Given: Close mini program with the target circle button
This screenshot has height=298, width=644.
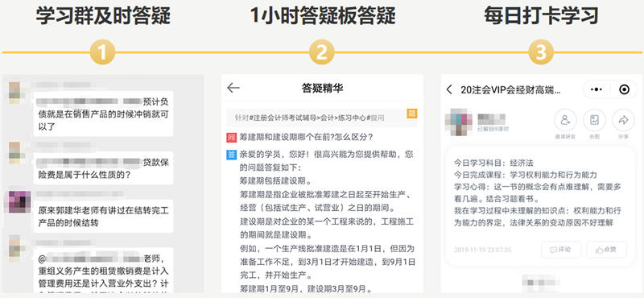Looking at the screenshot, I should coord(625,89).
